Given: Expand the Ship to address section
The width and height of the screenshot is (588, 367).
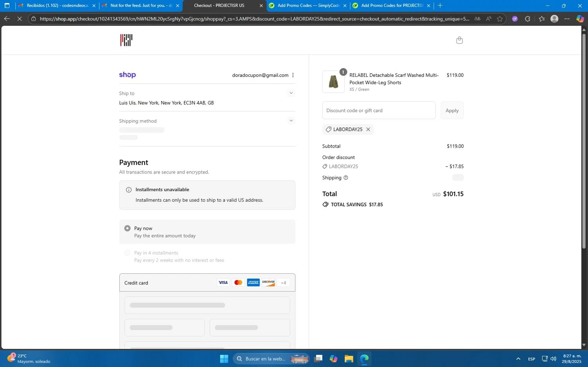Looking at the screenshot, I should point(291,93).
